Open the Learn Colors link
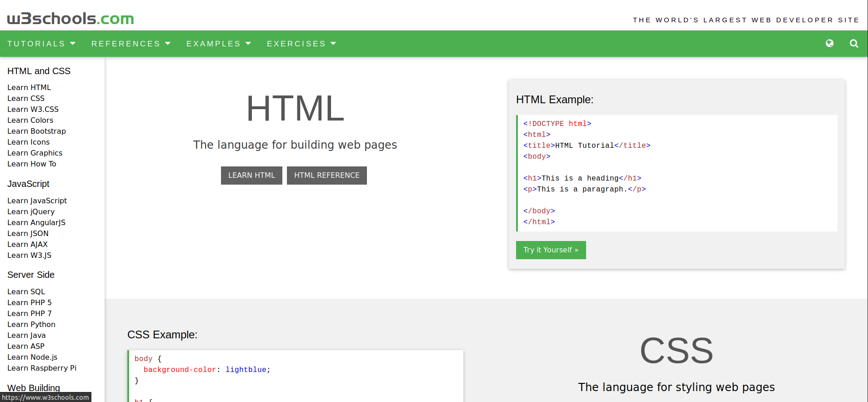 coord(30,120)
